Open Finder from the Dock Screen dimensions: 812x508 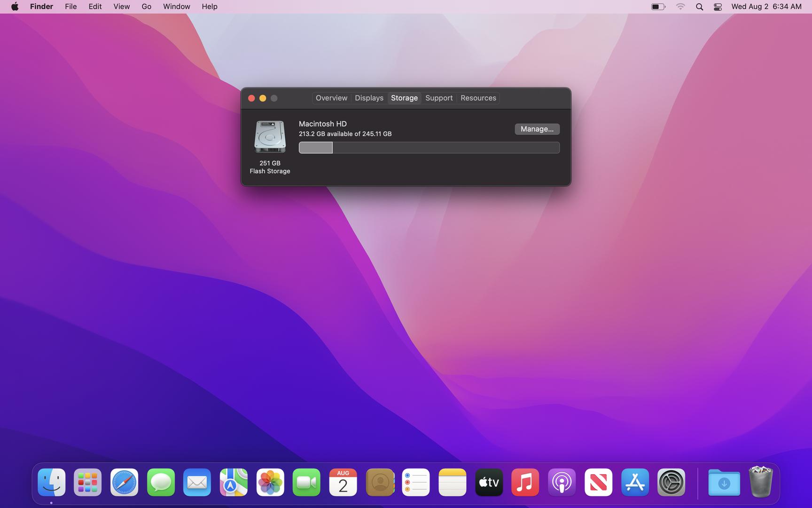pos(51,482)
